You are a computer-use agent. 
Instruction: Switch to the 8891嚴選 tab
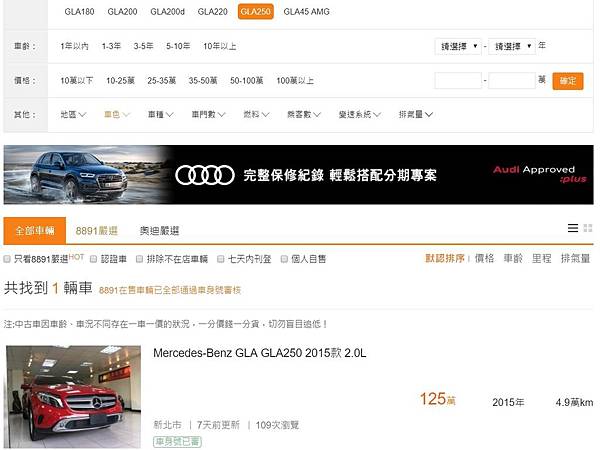coord(96,231)
